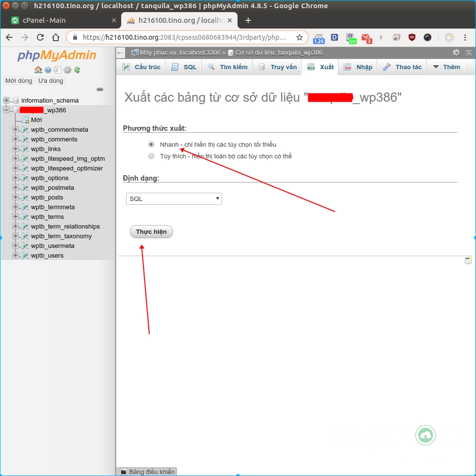Collapse the _wp386 database node
This screenshot has height=476, width=476.
point(6,110)
